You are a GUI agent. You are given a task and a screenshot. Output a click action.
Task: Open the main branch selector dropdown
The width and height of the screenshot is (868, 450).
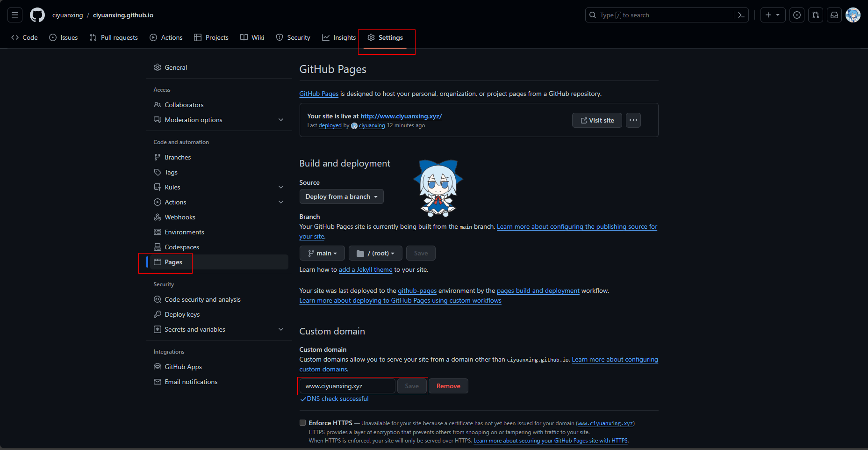click(x=322, y=253)
